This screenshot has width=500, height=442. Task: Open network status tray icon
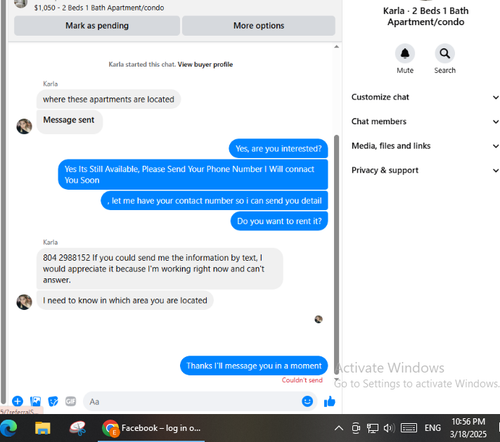pyautogui.click(x=372, y=428)
